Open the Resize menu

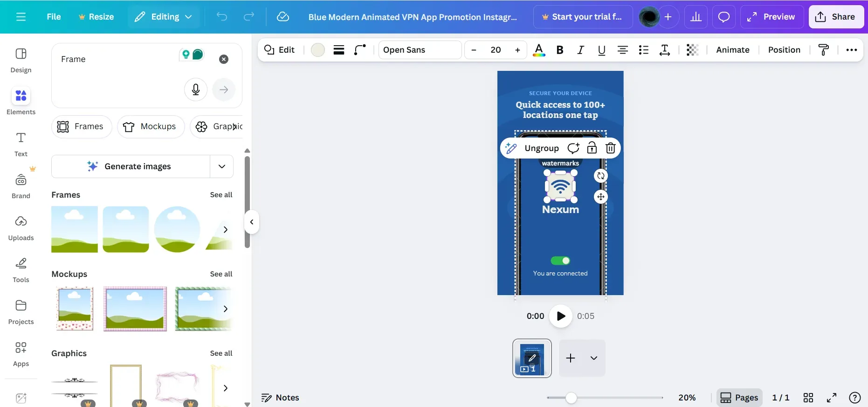[x=96, y=17]
